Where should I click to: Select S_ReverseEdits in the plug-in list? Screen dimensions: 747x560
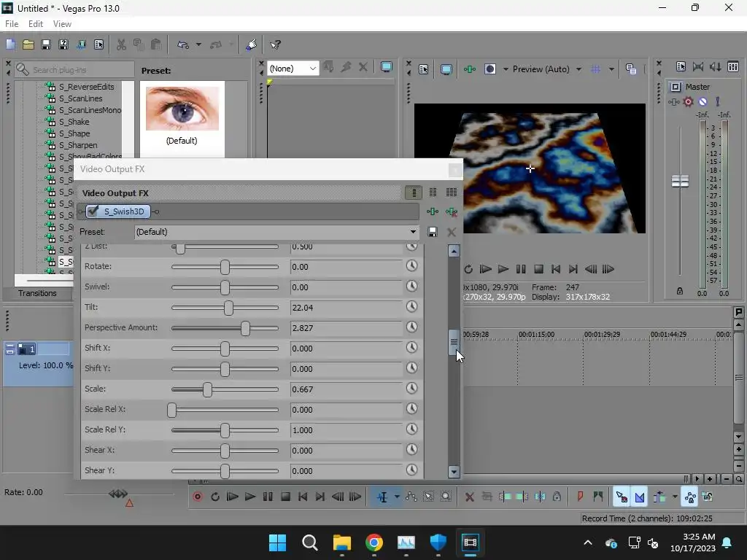pyautogui.click(x=86, y=87)
